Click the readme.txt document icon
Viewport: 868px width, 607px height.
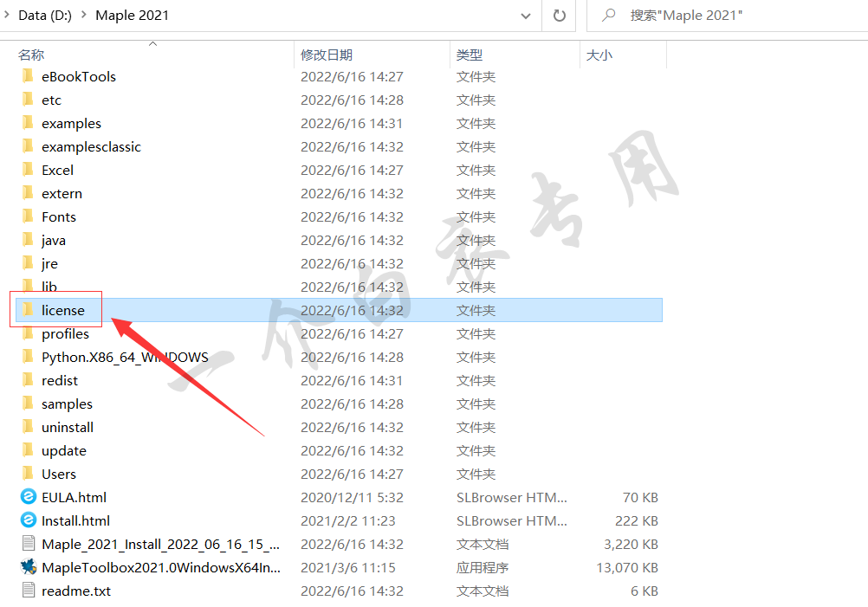(x=29, y=591)
